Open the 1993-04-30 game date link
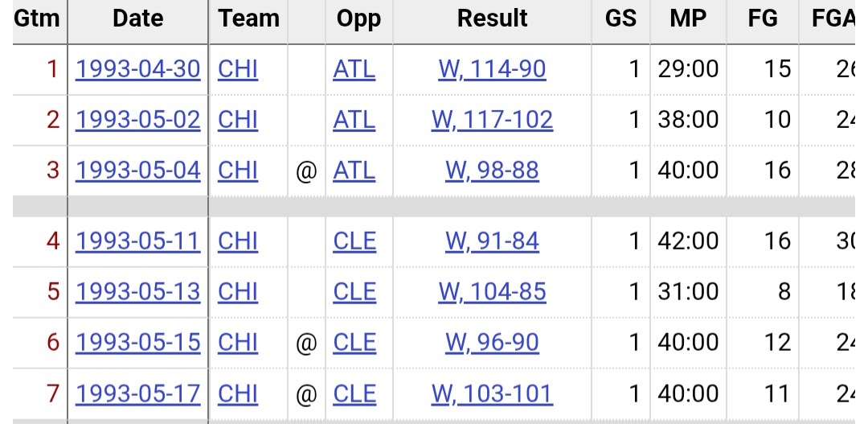868x424 pixels. pyautogui.click(x=137, y=69)
